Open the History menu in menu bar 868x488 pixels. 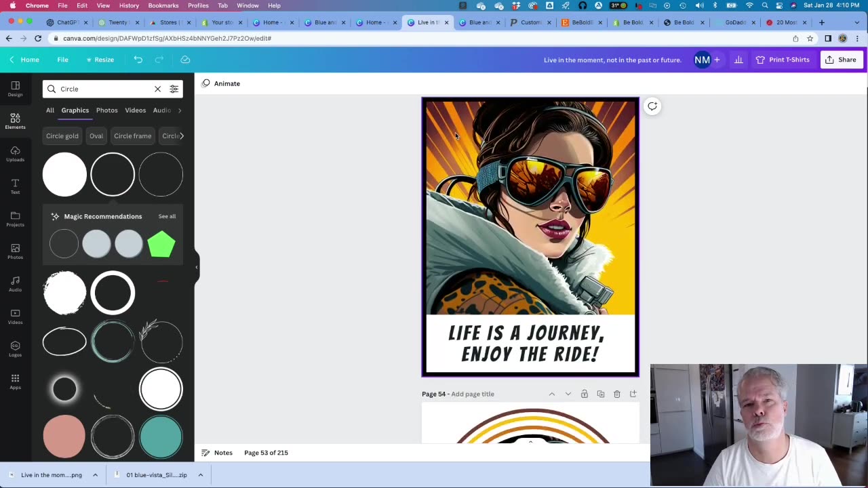click(129, 5)
